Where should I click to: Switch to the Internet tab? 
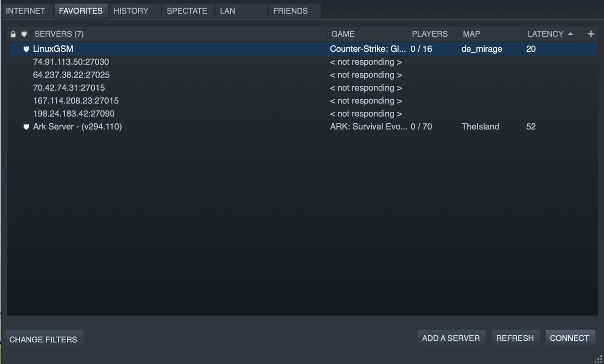25,11
